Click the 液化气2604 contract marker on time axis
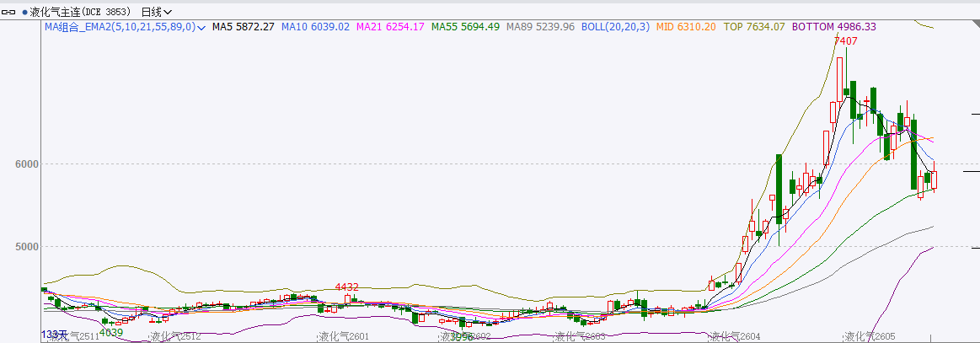The width and height of the screenshot is (980, 343). [735, 337]
